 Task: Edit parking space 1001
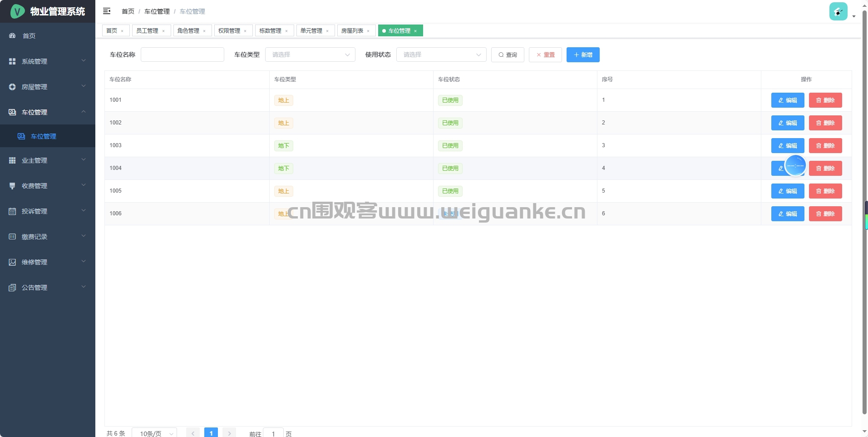tap(788, 100)
